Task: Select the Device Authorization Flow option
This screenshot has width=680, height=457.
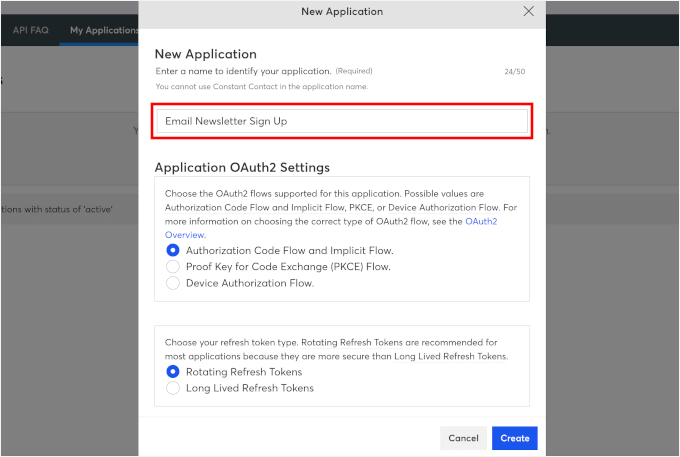Action: click(173, 283)
